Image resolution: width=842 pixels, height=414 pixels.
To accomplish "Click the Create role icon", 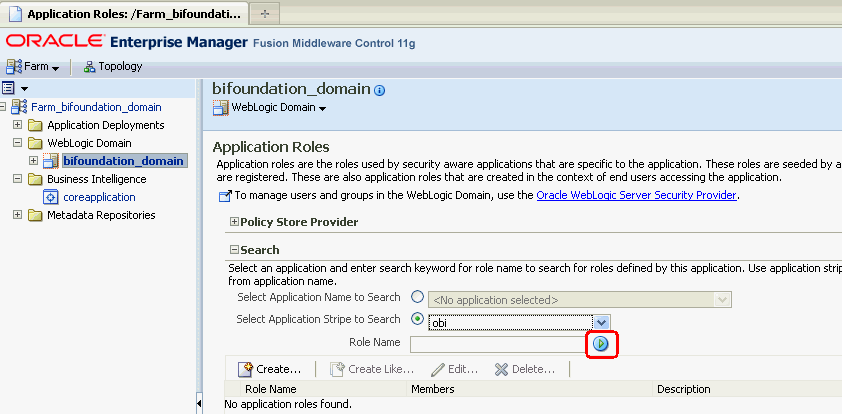I will pyautogui.click(x=245, y=369).
